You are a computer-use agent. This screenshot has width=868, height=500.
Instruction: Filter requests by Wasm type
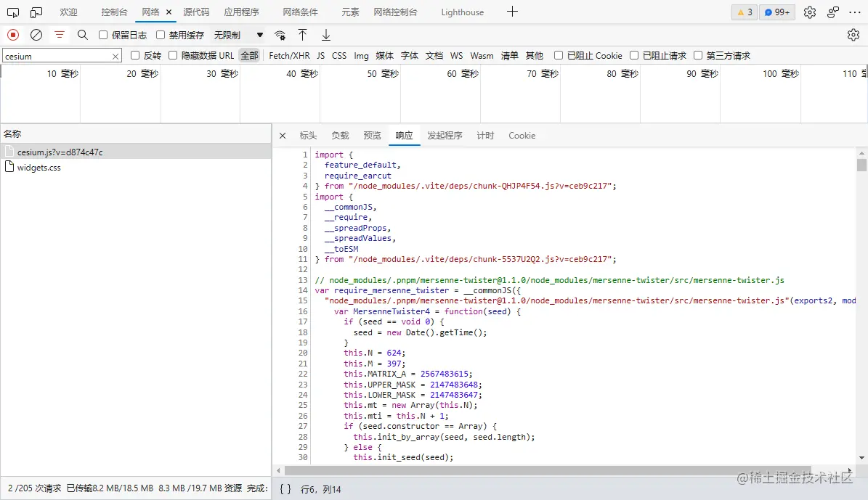click(482, 55)
